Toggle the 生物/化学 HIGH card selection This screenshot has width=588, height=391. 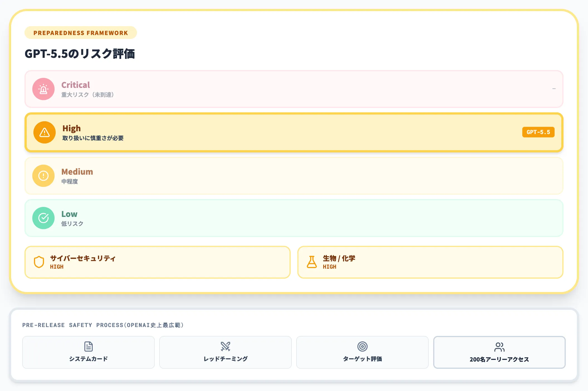[430, 262]
